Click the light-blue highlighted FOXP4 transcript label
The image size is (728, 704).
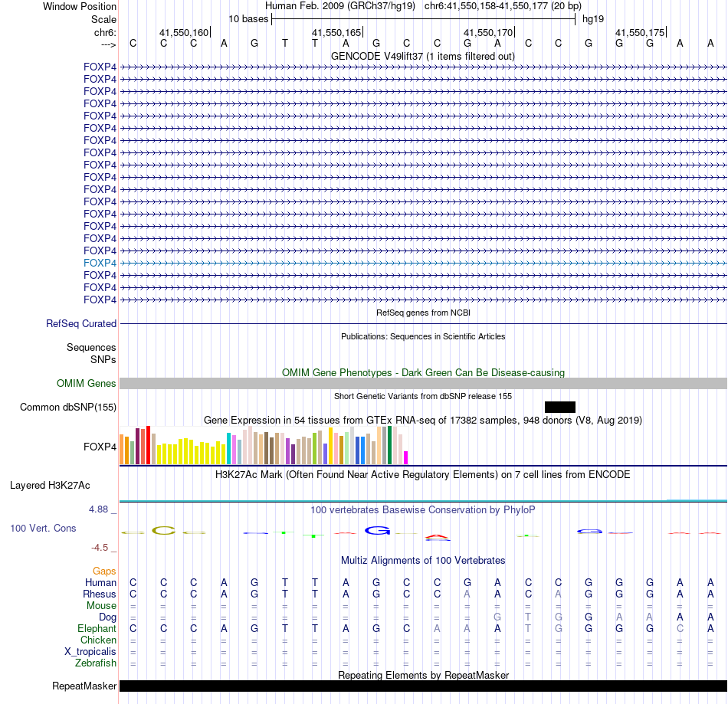pyautogui.click(x=100, y=263)
